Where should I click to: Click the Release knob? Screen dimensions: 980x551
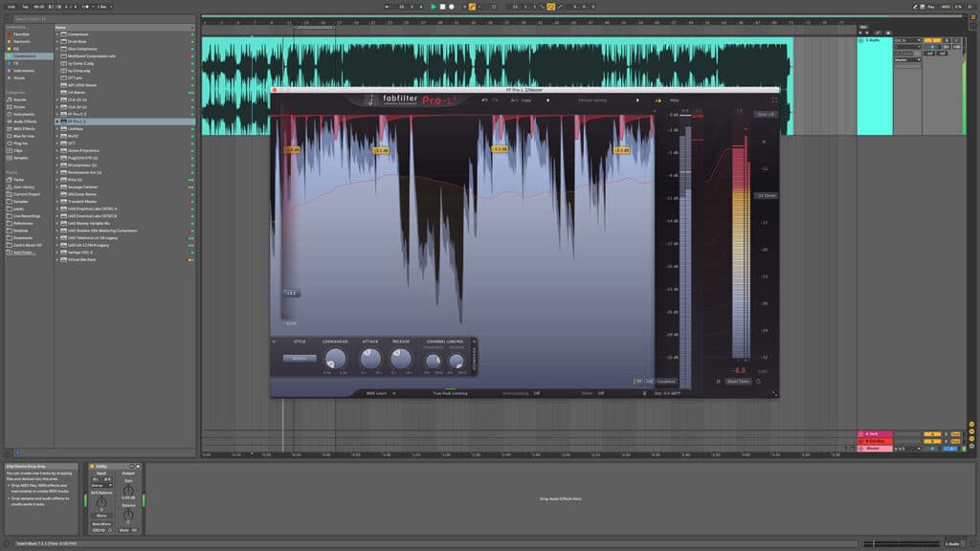401,358
